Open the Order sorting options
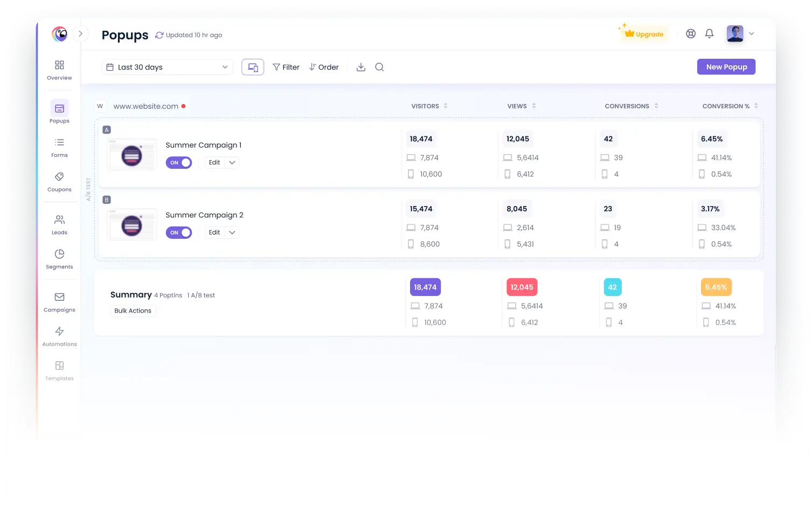This screenshot has width=812, height=510. 324,67
